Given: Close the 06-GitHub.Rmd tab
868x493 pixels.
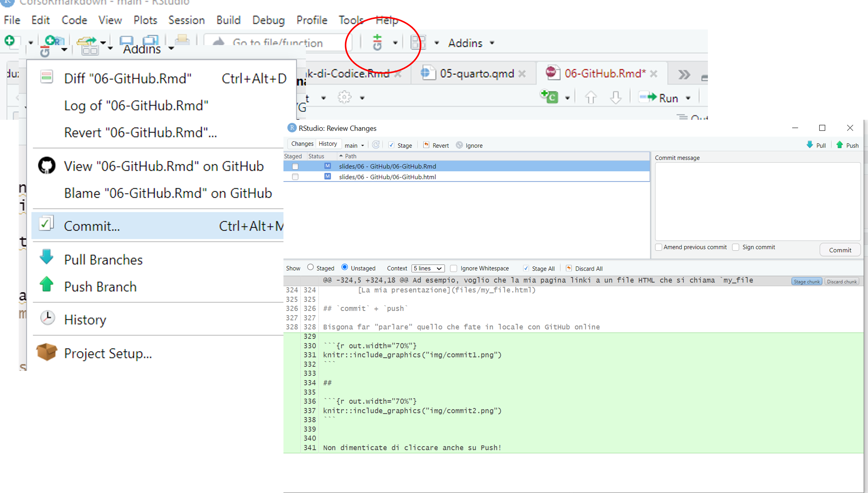Looking at the screenshot, I should [x=654, y=74].
